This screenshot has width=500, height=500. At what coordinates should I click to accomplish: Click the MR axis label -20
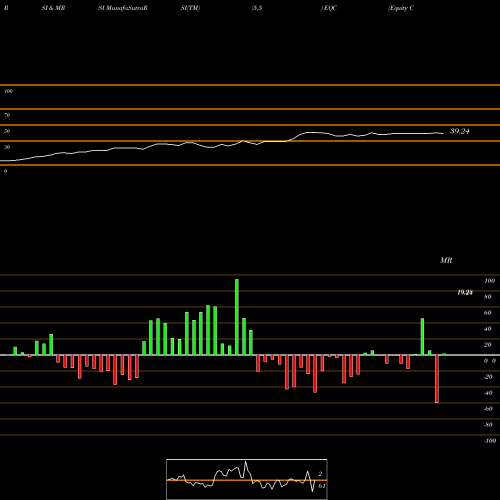point(488,377)
